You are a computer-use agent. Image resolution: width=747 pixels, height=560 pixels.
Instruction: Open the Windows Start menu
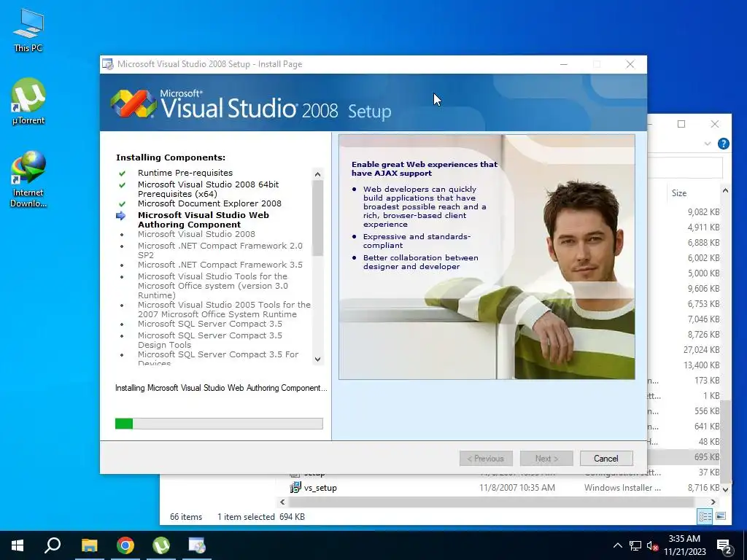point(18,545)
